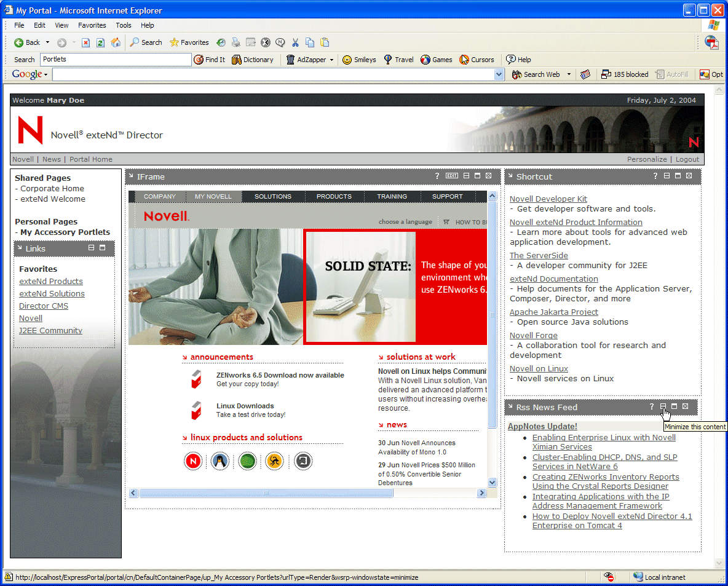
Task: Maximize the Links portlet
Action: pos(102,248)
